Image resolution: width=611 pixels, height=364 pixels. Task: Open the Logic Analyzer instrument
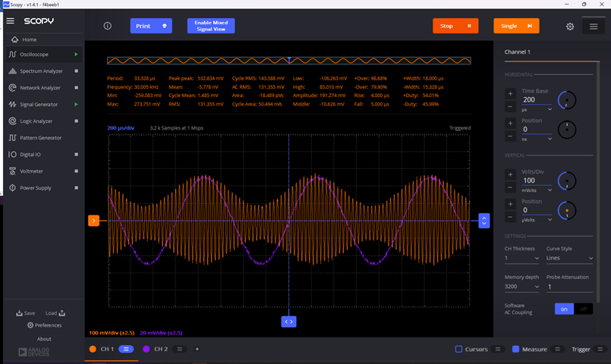coord(36,121)
